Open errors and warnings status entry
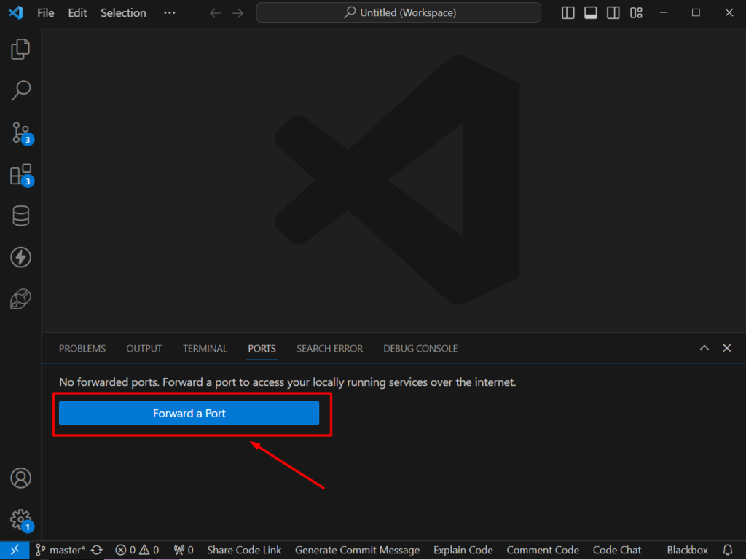Viewport: 746px width, 560px height. pyautogui.click(x=137, y=550)
